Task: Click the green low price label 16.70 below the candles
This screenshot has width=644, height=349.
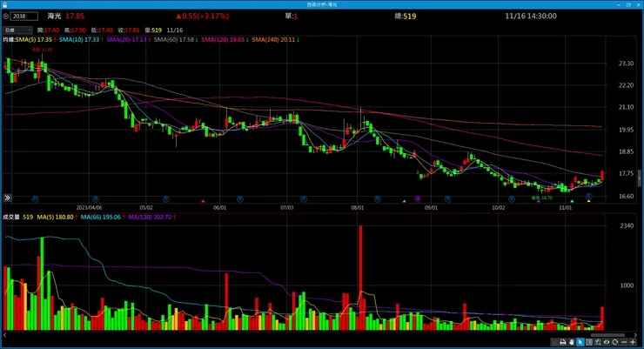Action: point(541,198)
